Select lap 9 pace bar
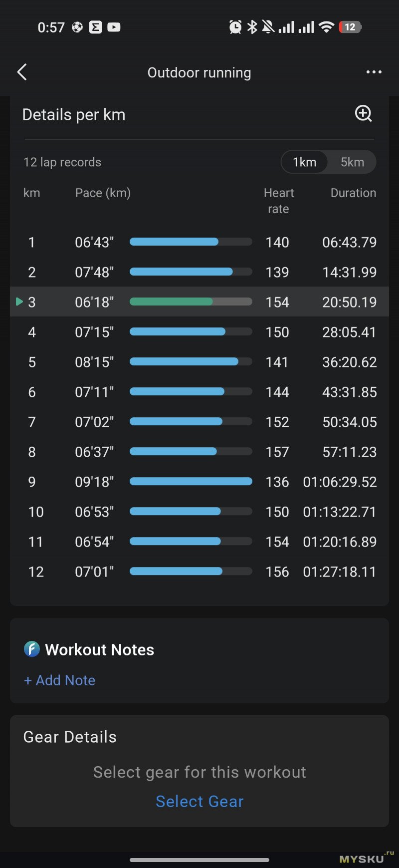This screenshot has width=399, height=868. pos(191,482)
